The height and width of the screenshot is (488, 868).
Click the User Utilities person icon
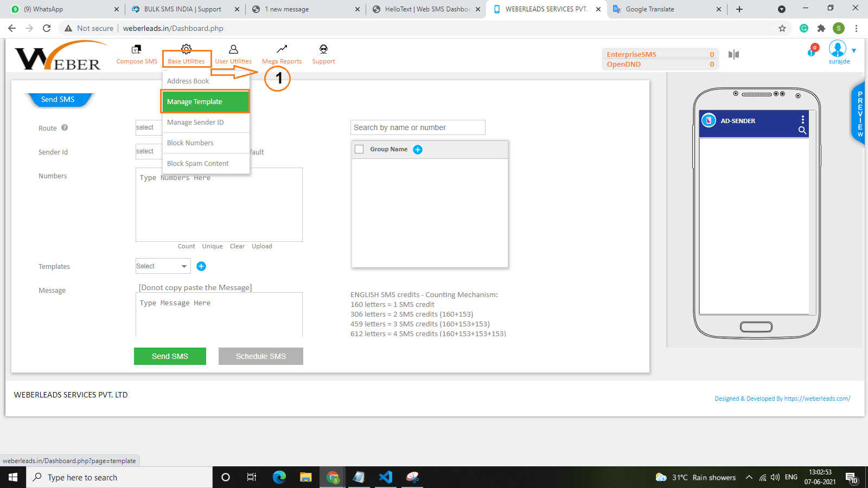pos(233,49)
